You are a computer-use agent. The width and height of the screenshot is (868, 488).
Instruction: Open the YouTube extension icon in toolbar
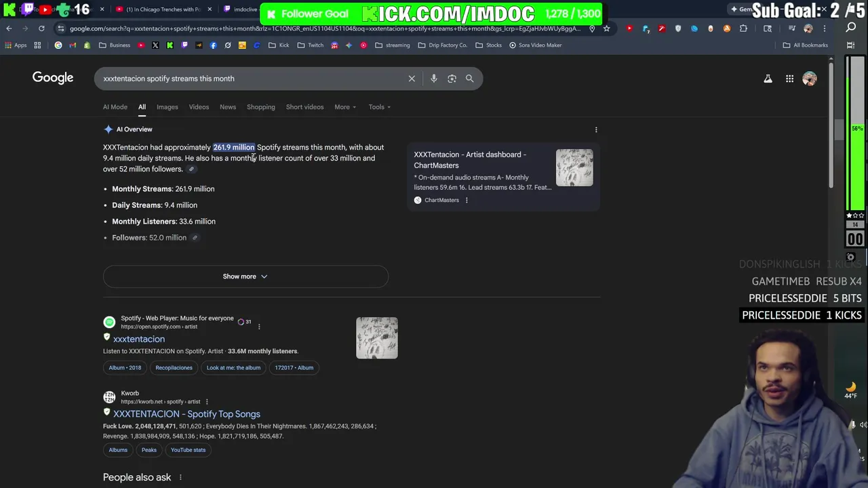[x=629, y=28]
